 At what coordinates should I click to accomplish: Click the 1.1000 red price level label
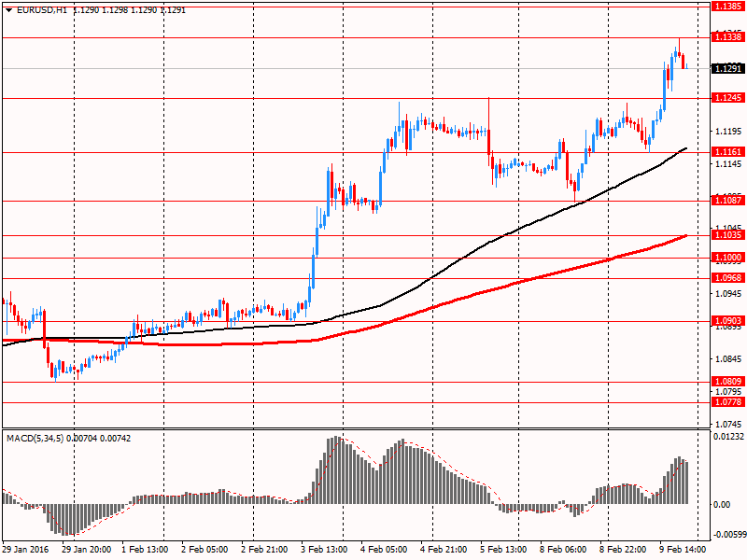pos(728,258)
